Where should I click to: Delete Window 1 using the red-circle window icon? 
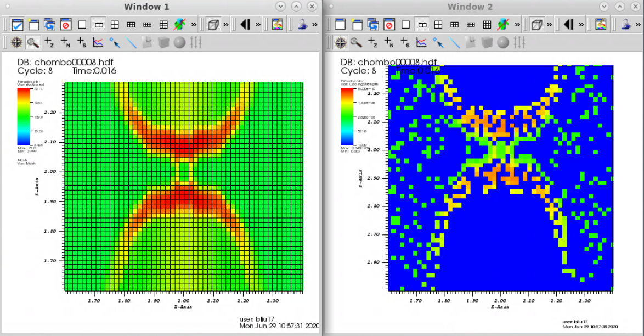coord(66,25)
